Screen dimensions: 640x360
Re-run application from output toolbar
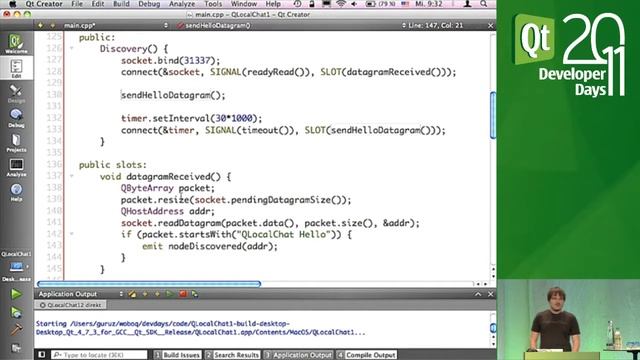pyautogui.click(x=169, y=294)
